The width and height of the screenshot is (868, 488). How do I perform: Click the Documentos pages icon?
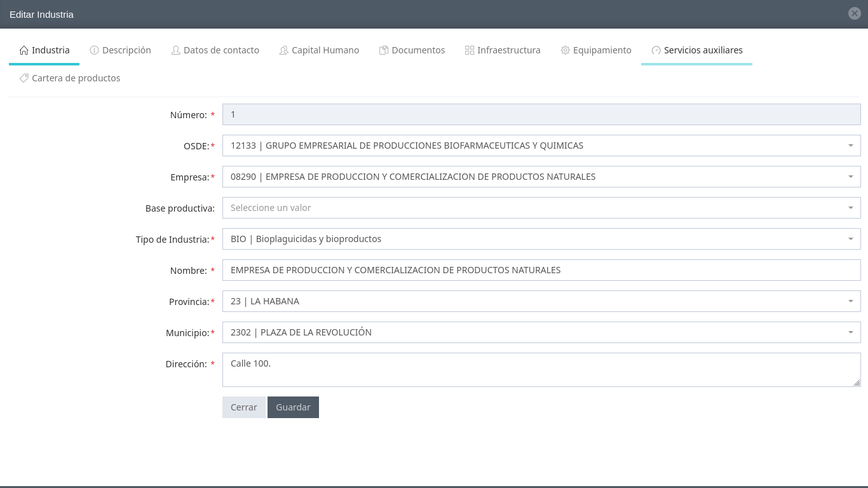(x=384, y=50)
